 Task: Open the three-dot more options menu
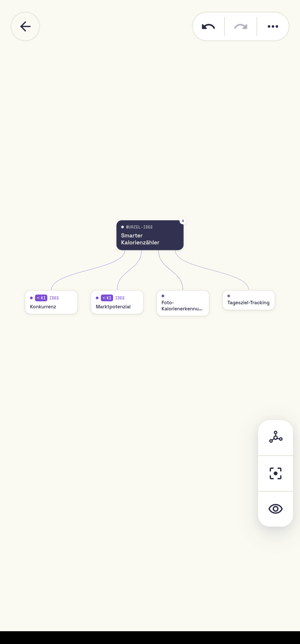(x=273, y=26)
